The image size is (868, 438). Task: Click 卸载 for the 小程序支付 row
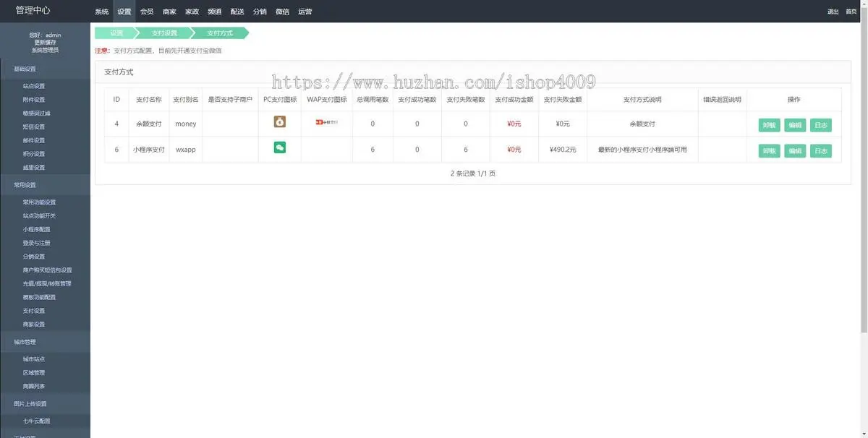[x=769, y=151]
